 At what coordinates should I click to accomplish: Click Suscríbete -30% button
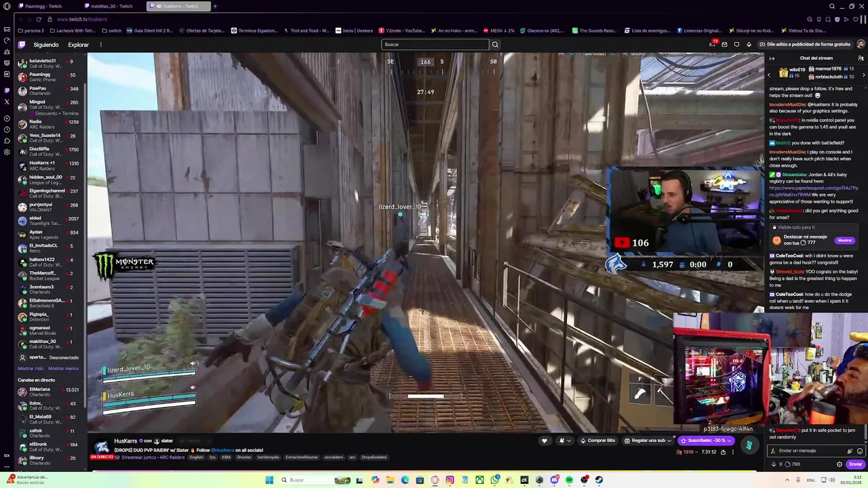tap(707, 441)
